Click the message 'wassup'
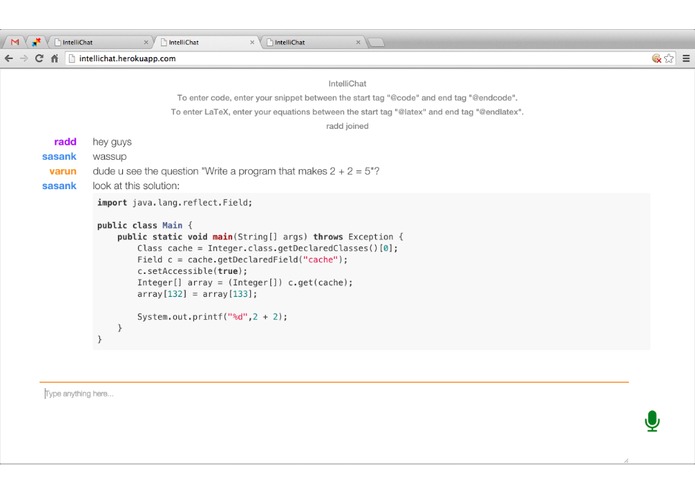 [x=109, y=156]
